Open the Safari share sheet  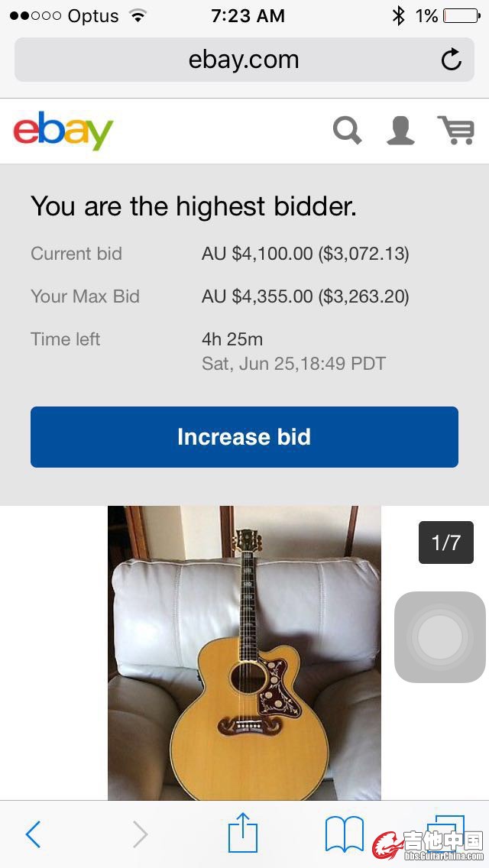click(243, 833)
